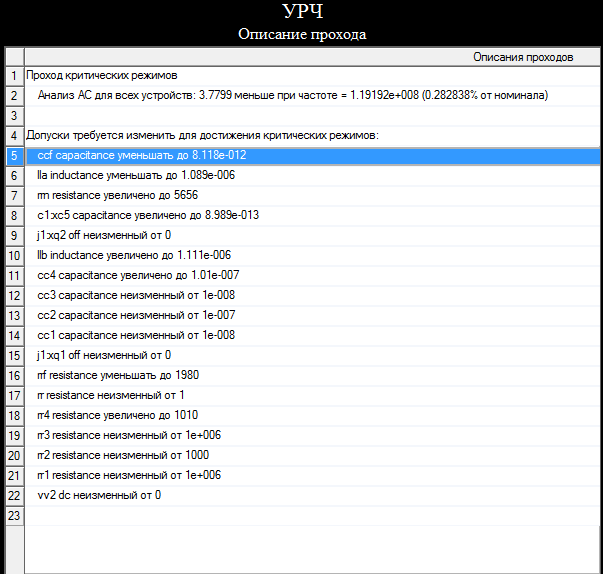Click row 'lla inductance уменьшать до 1.089e-006'
Image resolution: width=603 pixels, height=574 pixels.
click(312, 175)
